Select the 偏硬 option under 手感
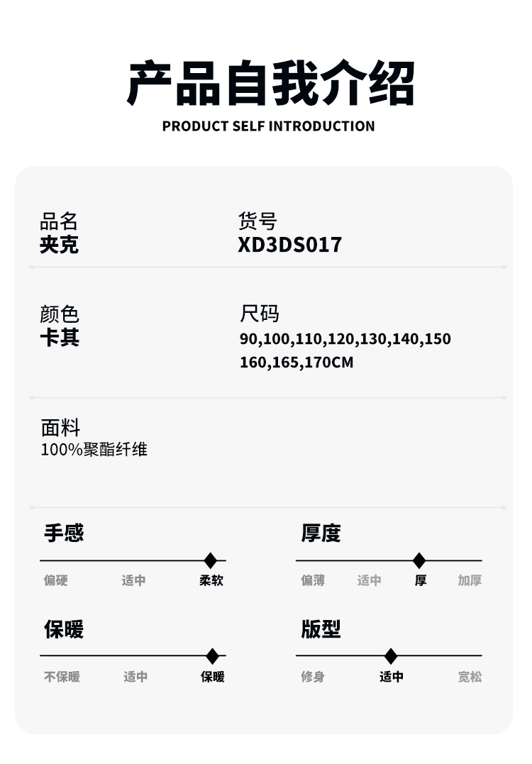 pyautogui.click(x=56, y=580)
